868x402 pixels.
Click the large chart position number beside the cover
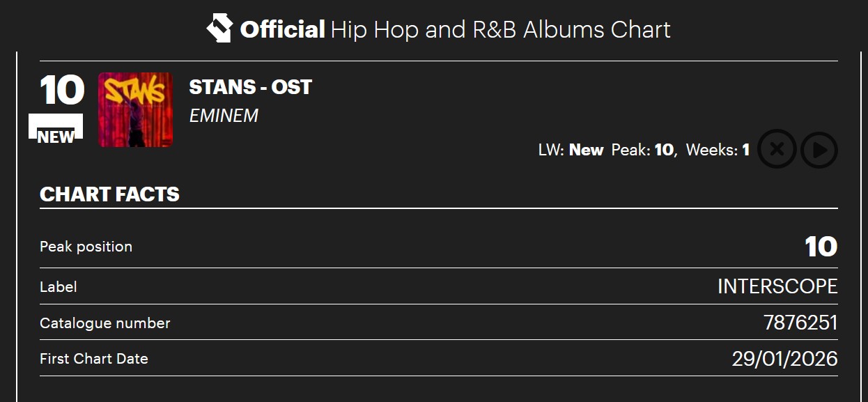click(x=62, y=91)
